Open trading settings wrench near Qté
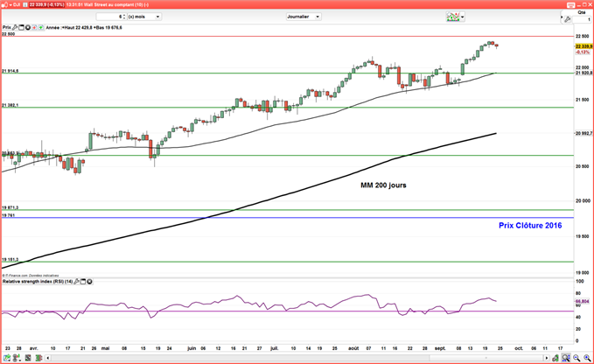The width and height of the screenshot is (594, 364). tap(568, 19)
